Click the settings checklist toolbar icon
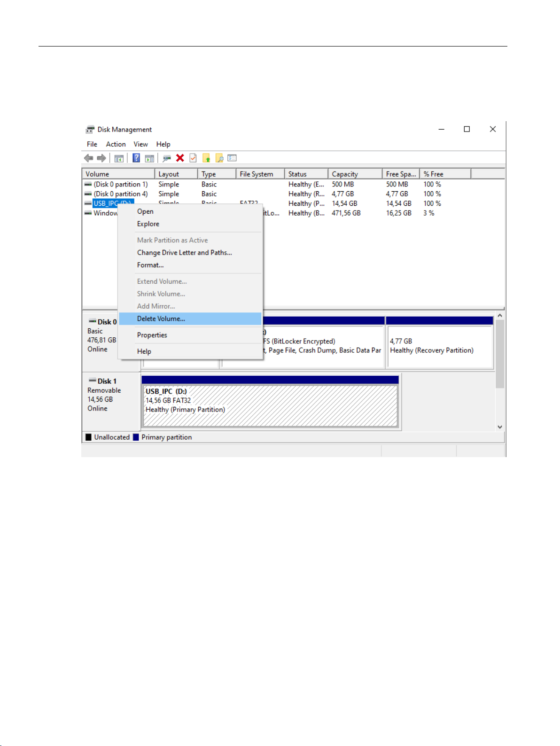The height and width of the screenshot is (746, 560). point(232,158)
